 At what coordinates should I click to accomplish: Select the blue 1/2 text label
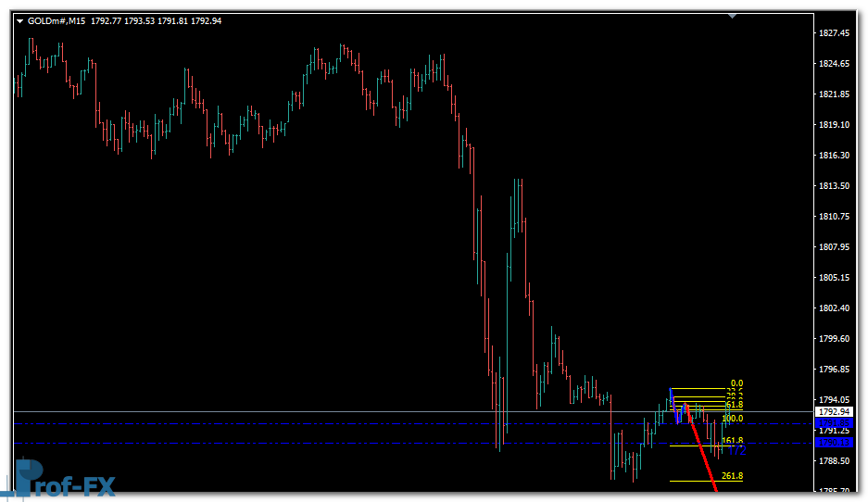[737, 451]
